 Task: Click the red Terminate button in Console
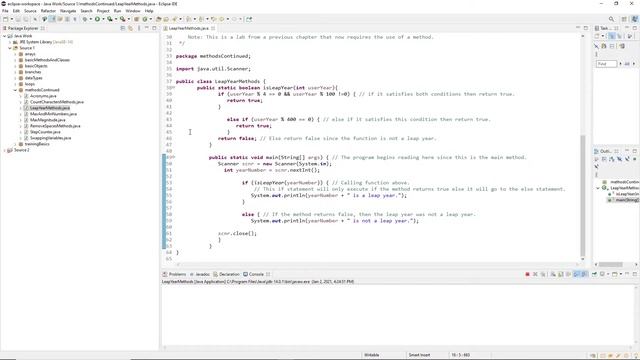pos(527,274)
